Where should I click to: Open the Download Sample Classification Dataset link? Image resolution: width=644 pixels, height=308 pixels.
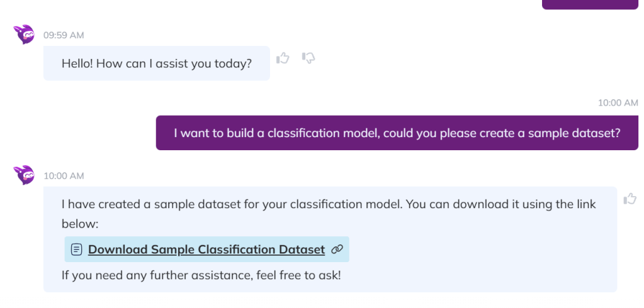point(206,250)
